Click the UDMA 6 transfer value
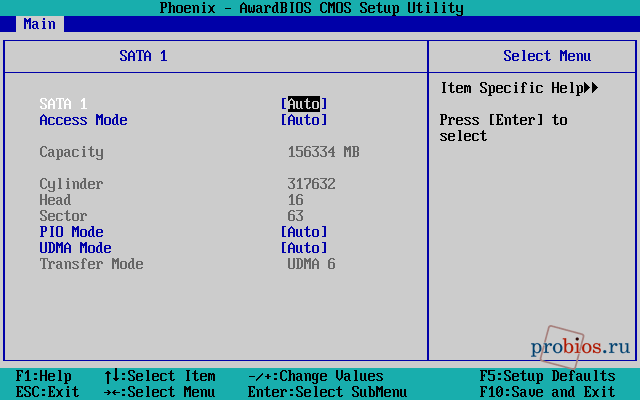The width and height of the screenshot is (640, 400). pyautogui.click(x=311, y=264)
